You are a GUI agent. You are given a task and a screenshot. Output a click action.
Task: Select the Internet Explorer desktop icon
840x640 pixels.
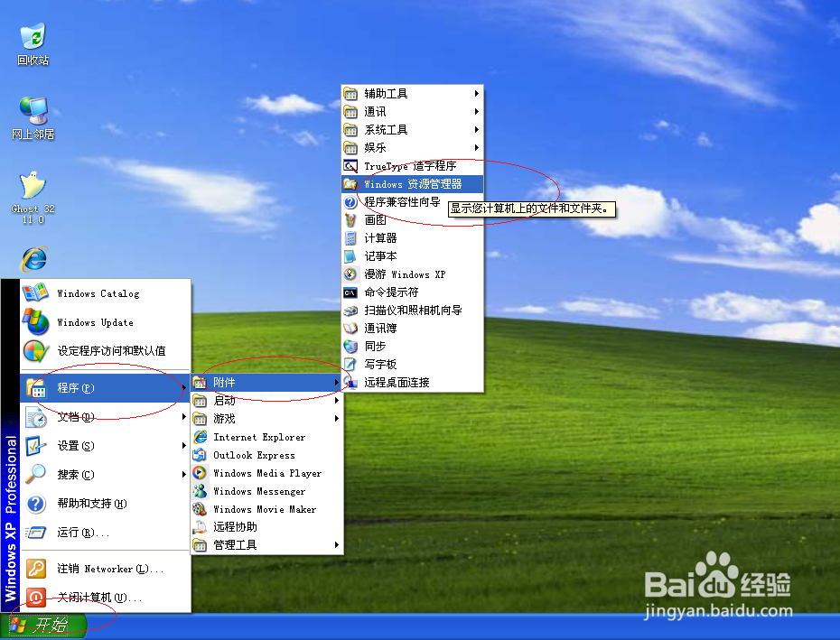[x=33, y=259]
